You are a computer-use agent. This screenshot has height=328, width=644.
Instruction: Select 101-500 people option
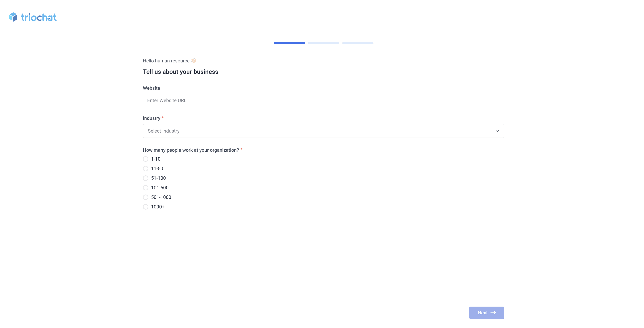tap(146, 188)
